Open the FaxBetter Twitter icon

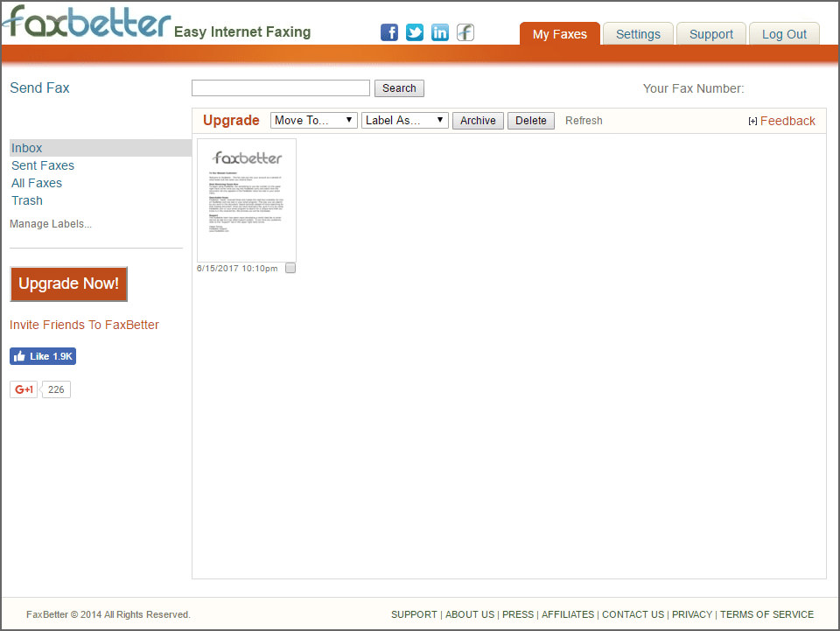click(415, 32)
